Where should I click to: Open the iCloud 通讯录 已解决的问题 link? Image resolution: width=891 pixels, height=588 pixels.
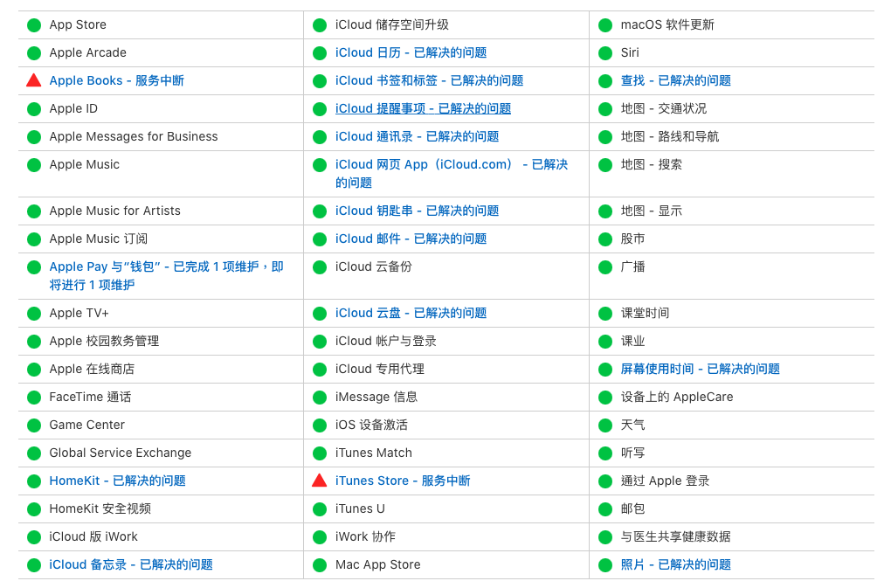(x=417, y=136)
